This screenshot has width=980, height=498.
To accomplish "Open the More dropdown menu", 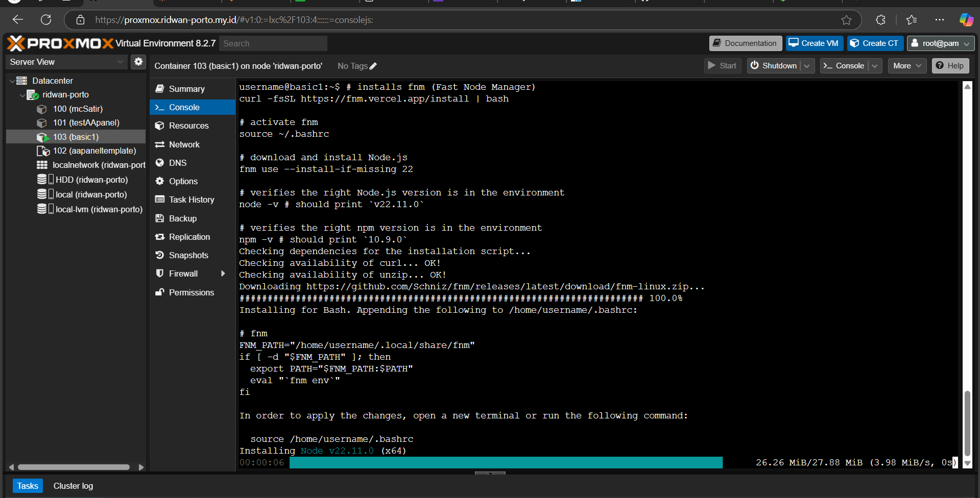I will [906, 65].
